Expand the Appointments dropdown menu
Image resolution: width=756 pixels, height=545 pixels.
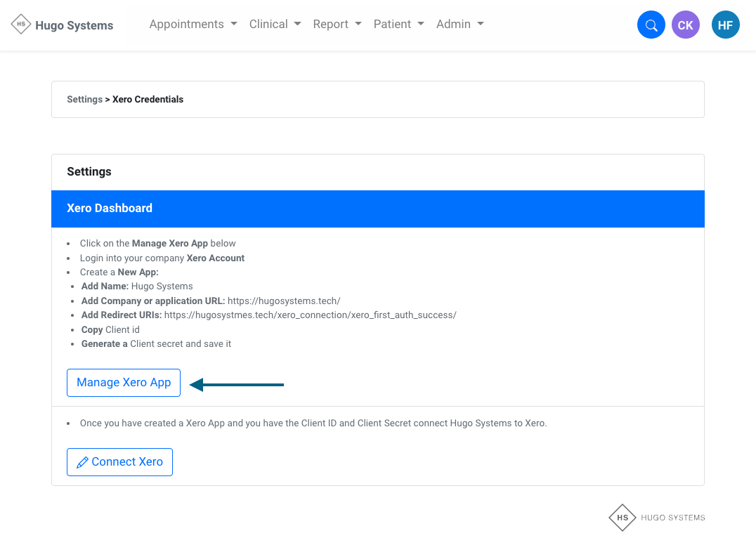point(193,25)
